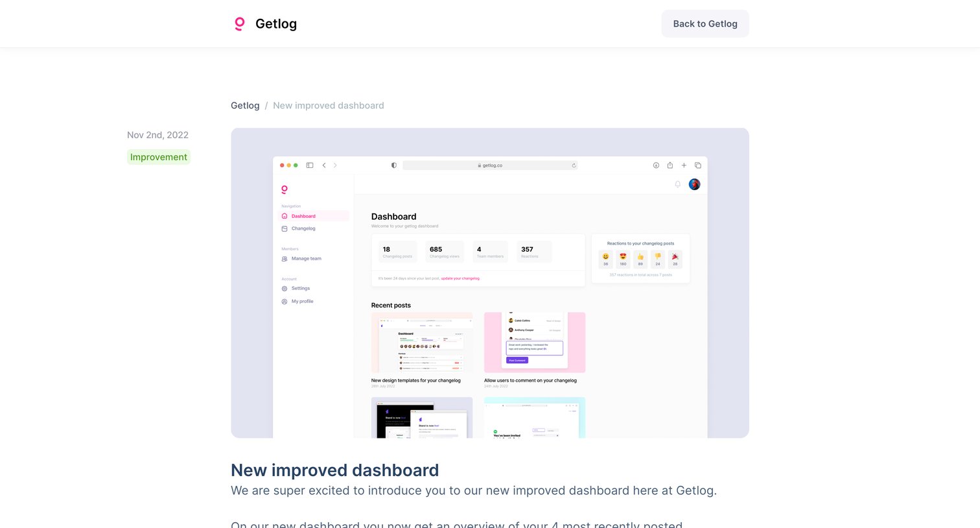980x528 pixels.
Task: Click the 'We are super excited' intro paragraph
Action: click(x=474, y=491)
